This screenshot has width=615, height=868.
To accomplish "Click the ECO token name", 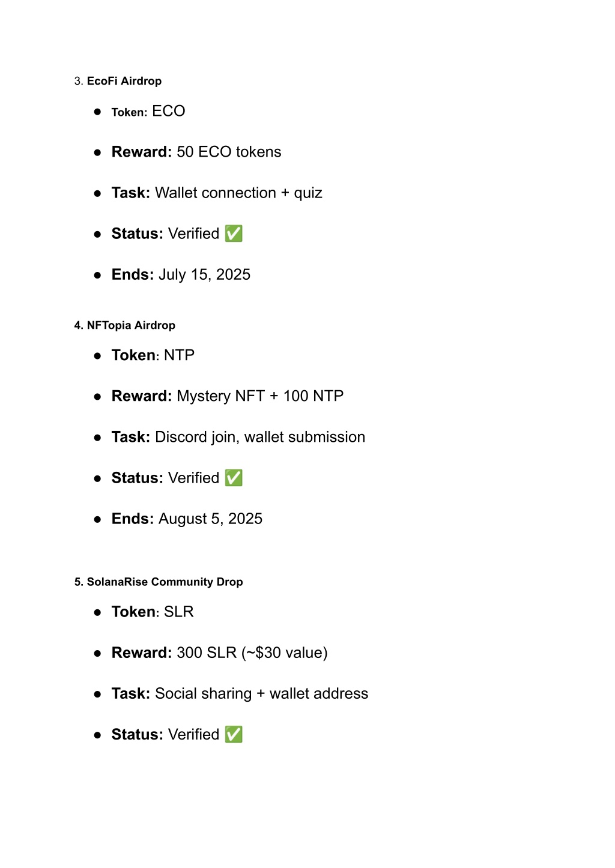I will [168, 111].
